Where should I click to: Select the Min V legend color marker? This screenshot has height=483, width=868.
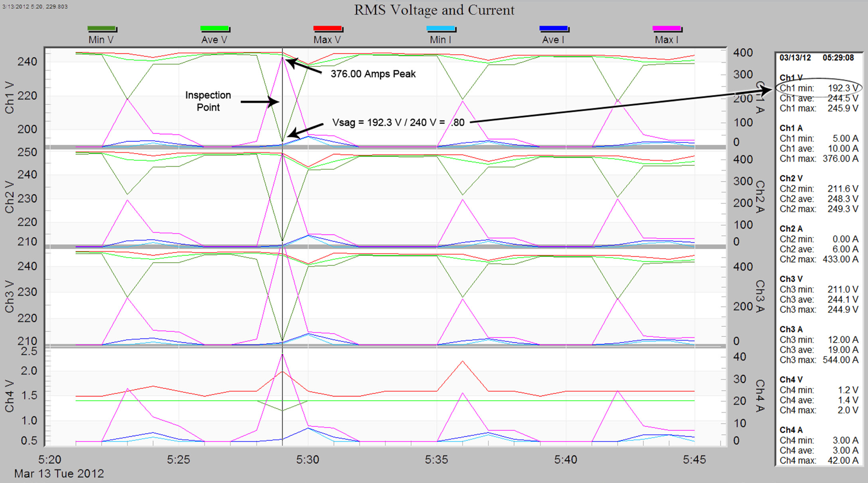pos(102,28)
